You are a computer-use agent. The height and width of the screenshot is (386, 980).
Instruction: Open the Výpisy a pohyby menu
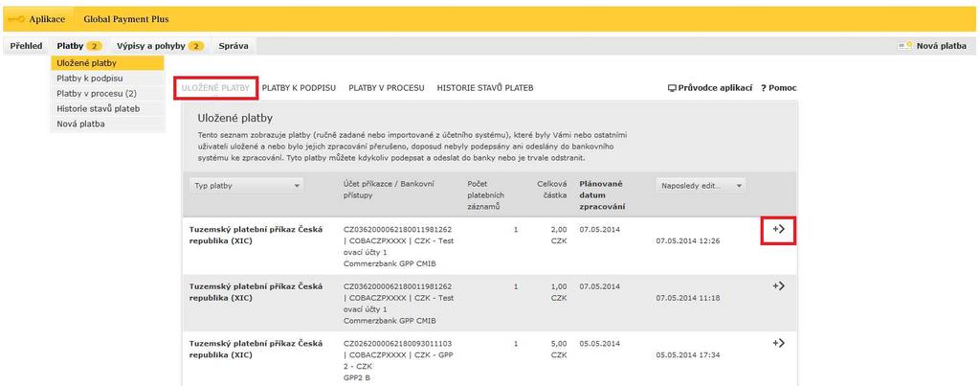coord(150,46)
